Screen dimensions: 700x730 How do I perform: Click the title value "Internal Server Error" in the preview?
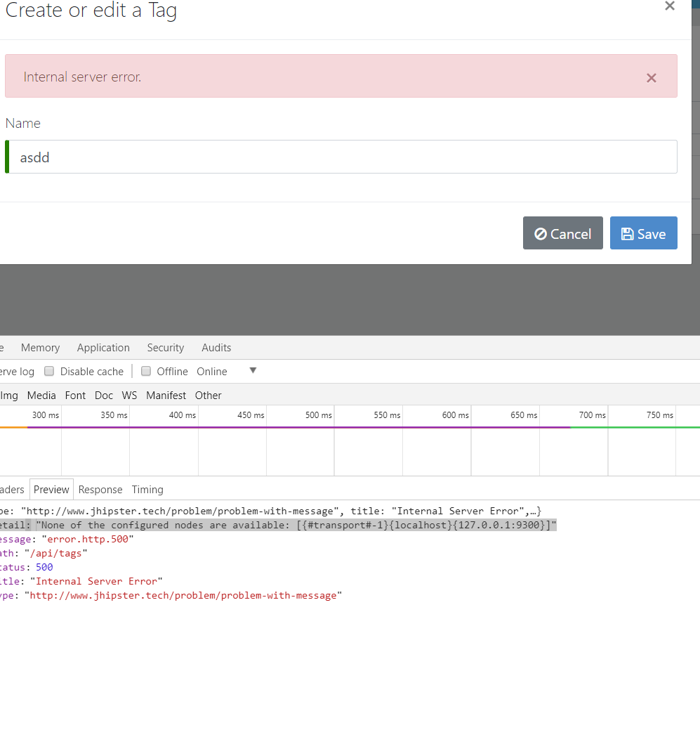[96, 581]
